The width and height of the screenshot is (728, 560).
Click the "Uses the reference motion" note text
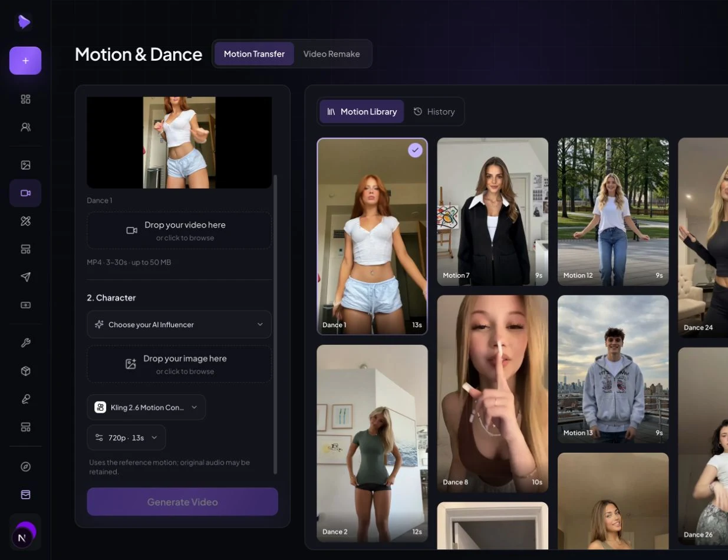point(170,467)
